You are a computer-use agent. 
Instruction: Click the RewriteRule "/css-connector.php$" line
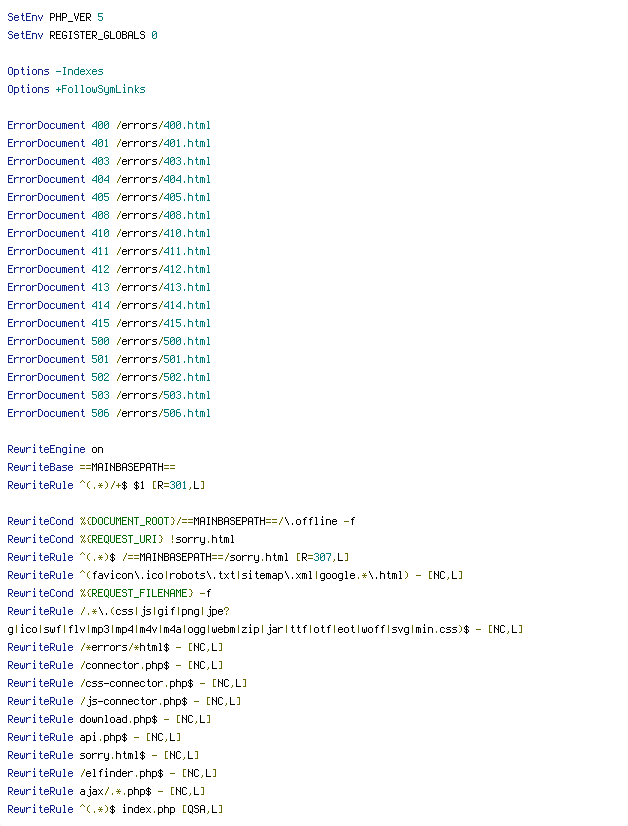[127, 683]
